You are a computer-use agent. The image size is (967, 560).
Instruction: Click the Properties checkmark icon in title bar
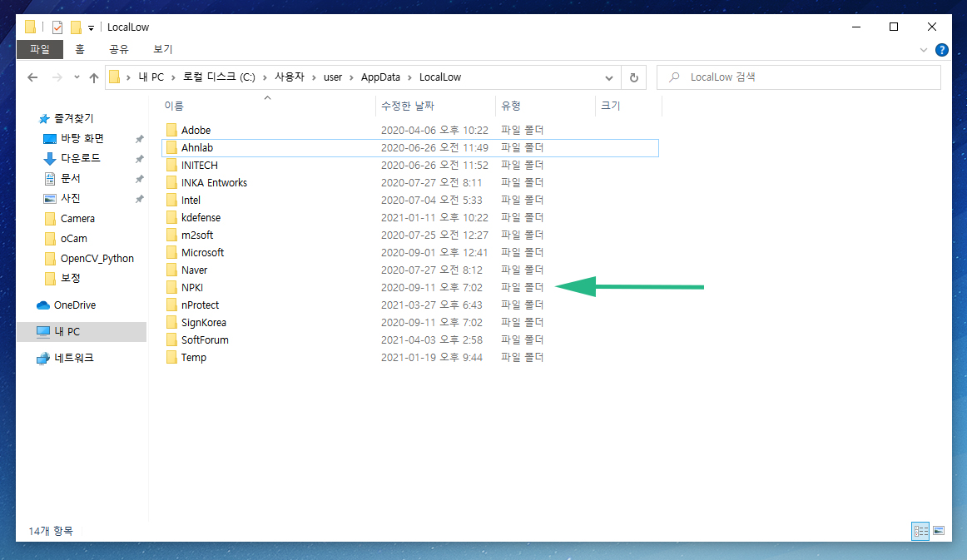57,27
